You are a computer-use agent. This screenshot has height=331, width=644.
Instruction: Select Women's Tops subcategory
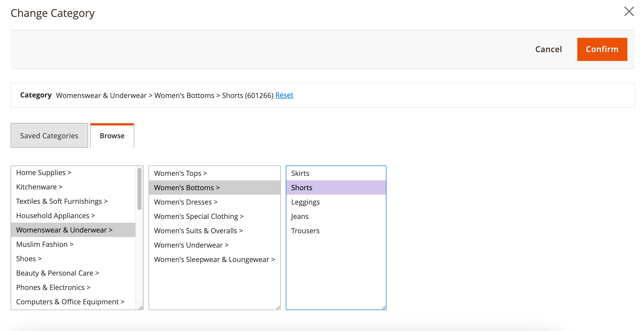point(180,173)
